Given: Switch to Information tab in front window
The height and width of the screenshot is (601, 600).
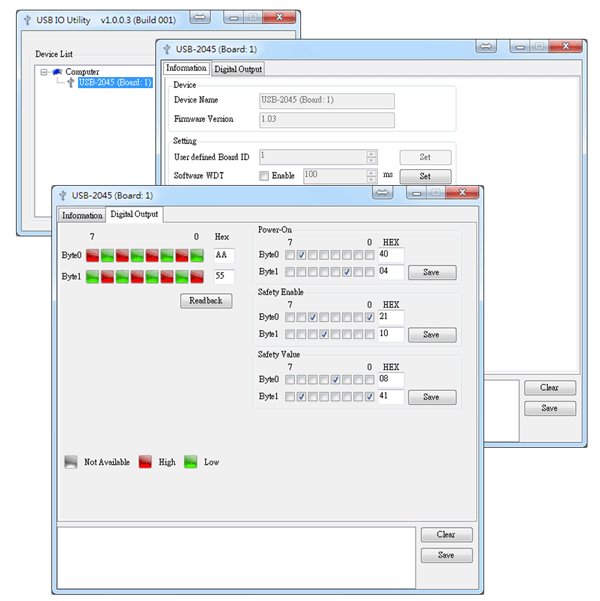Looking at the screenshot, I should pyautogui.click(x=82, y=215).
